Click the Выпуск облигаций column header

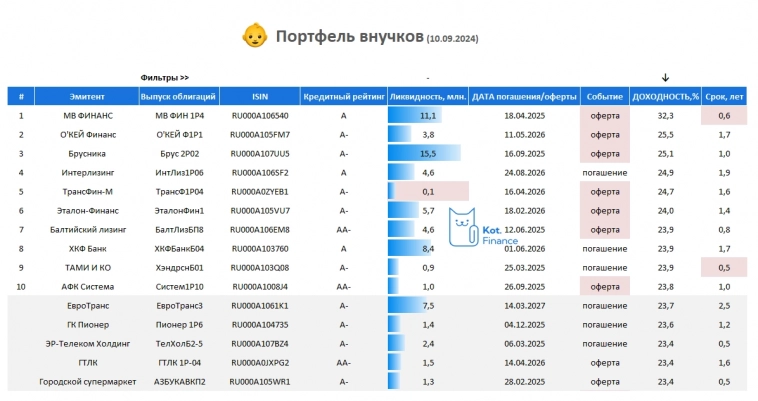[x=178, y=97]
